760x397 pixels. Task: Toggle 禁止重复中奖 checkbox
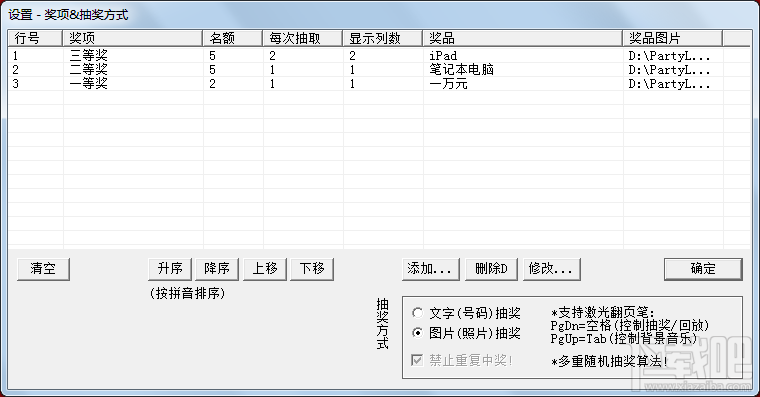(462, 360)
